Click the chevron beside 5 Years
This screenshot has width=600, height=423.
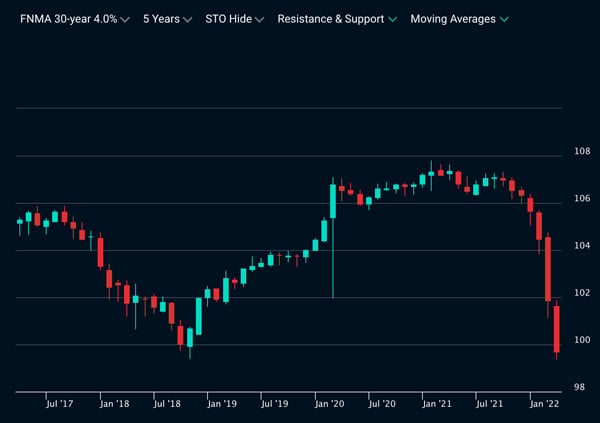tap(187, 20)
